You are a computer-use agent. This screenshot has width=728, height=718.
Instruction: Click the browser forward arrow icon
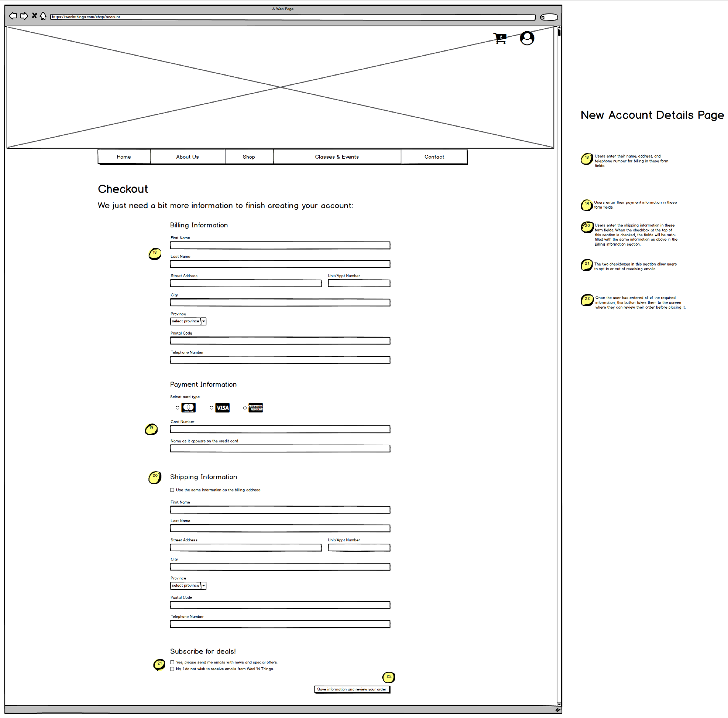point(24,16)
